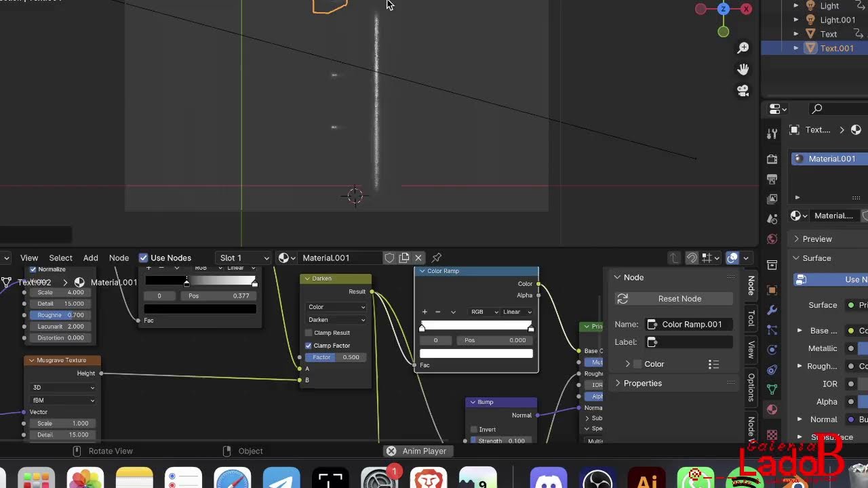Open the node editor Add menu

90,258
